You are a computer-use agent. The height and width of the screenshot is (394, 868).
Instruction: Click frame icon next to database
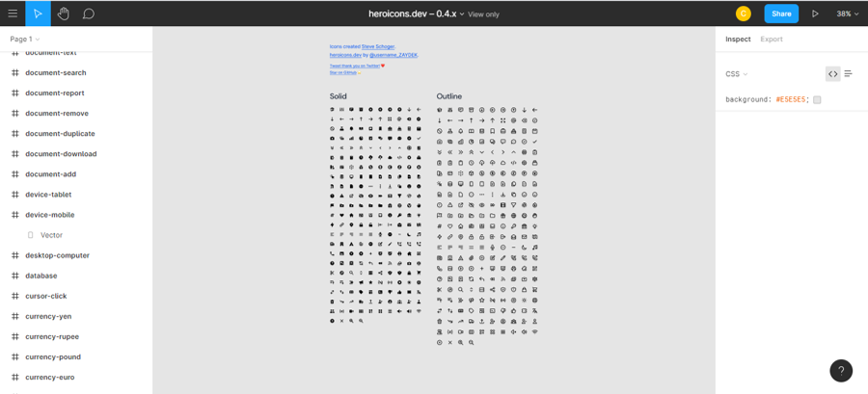[x=14, y=276]
